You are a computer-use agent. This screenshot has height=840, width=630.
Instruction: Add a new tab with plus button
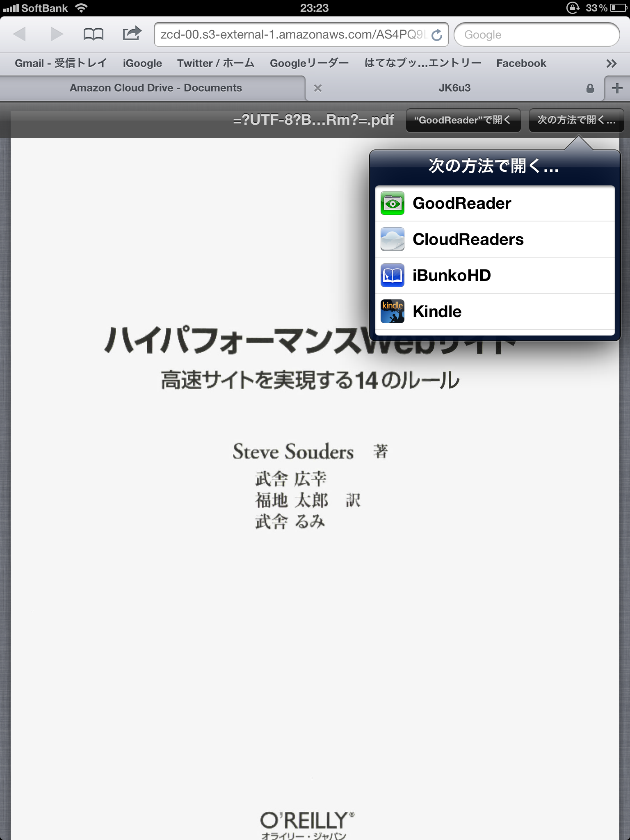tap(617, 88)
